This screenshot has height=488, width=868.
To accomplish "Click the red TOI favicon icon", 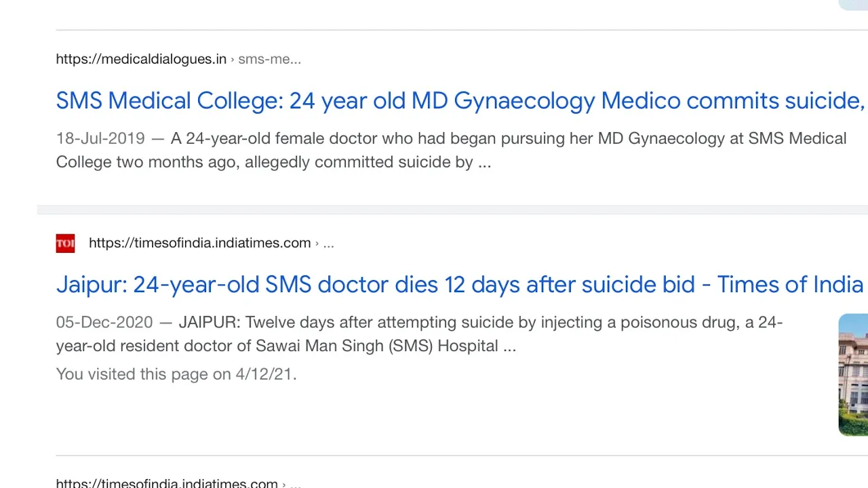I will pos(65,243).
